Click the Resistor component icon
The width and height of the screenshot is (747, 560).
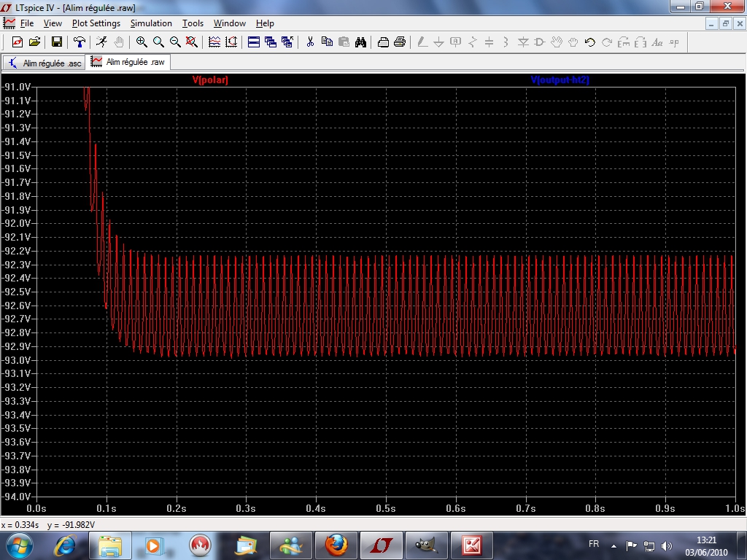click(472, 42)
